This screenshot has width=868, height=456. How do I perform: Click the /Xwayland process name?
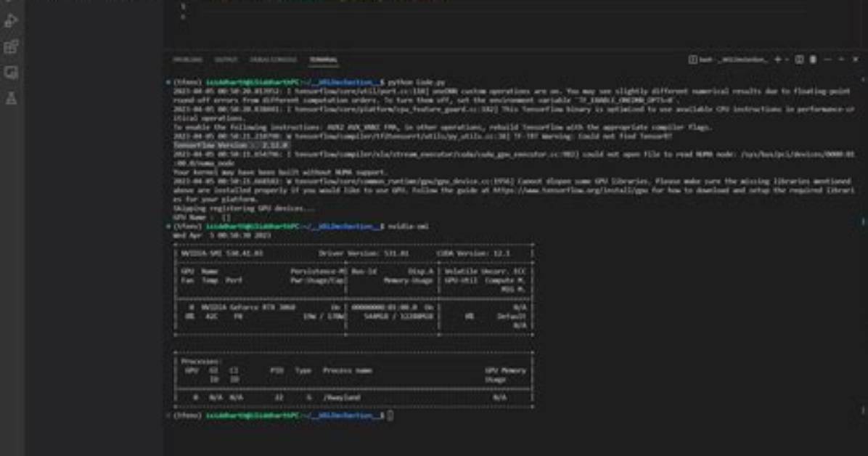point(342,397)
